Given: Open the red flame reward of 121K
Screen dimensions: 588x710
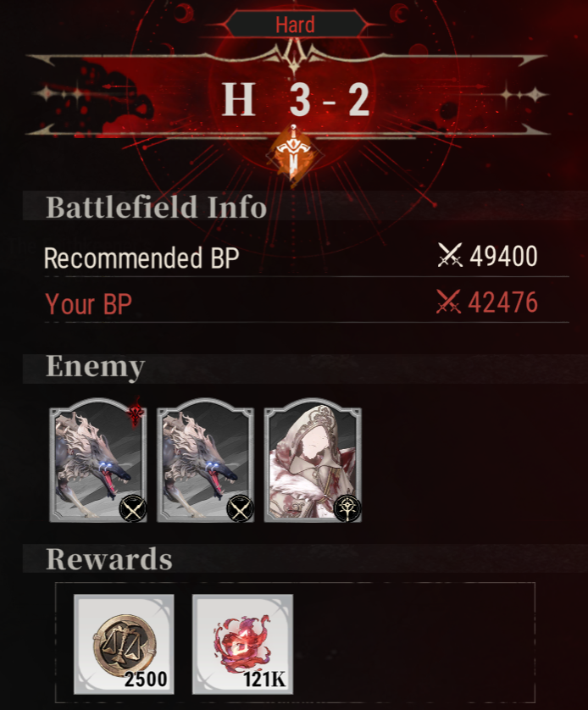Looking at the screenshot, I should 242,644.
